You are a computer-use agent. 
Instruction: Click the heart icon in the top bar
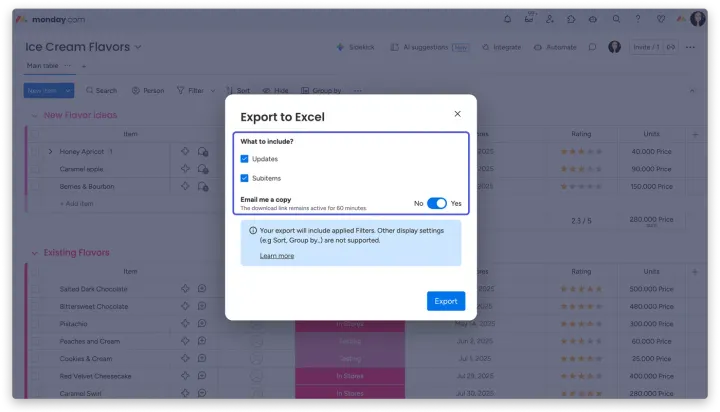coord(661,19)
